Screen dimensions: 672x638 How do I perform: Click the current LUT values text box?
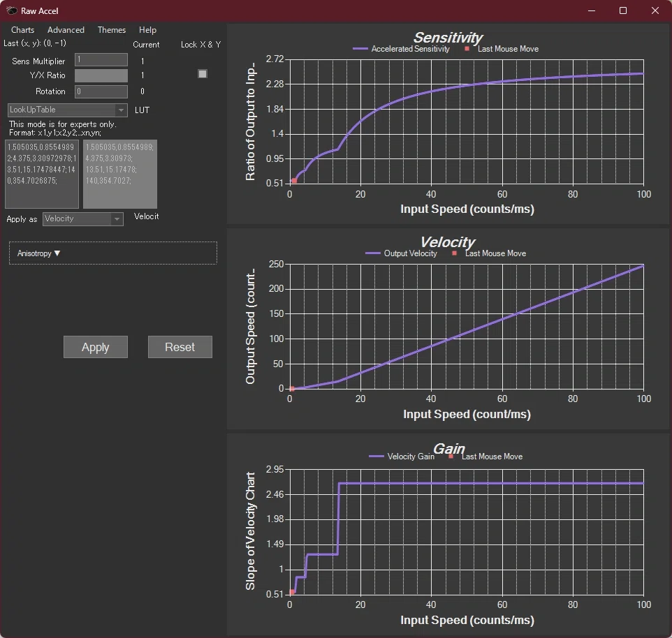point(120,174)
